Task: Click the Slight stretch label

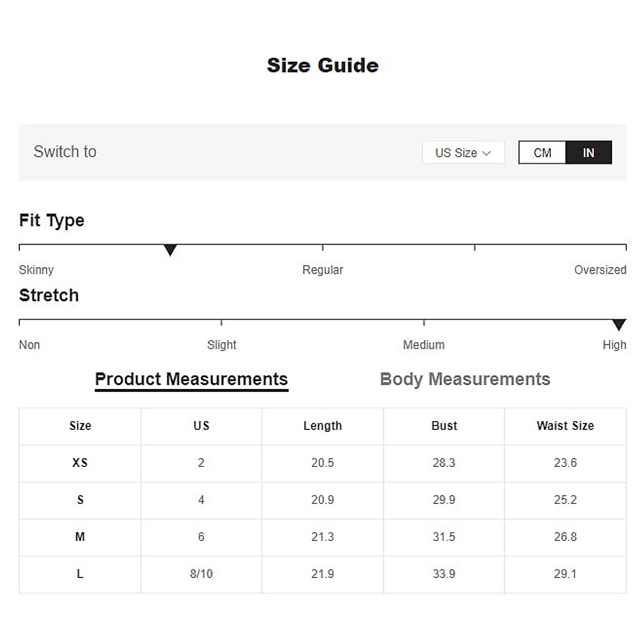Action: coord(222,345)
